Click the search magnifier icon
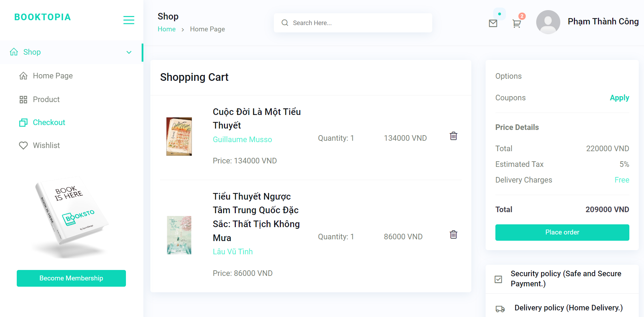Viewport: 644px width, 317px height. 285,23
